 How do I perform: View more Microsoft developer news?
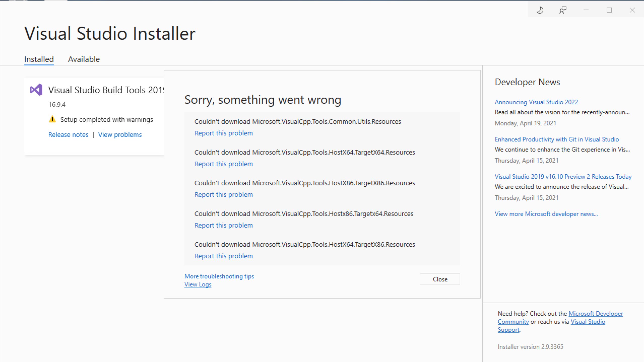click(x=546, y=214)
